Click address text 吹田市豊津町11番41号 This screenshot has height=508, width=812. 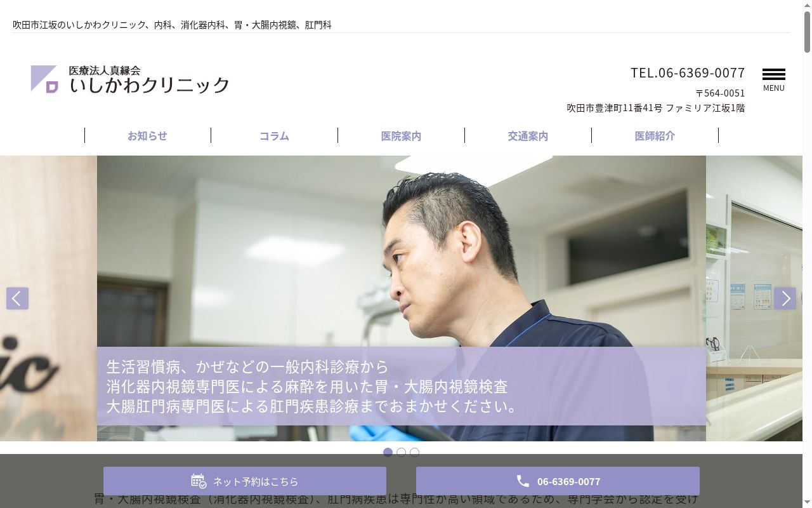(615, 108)
